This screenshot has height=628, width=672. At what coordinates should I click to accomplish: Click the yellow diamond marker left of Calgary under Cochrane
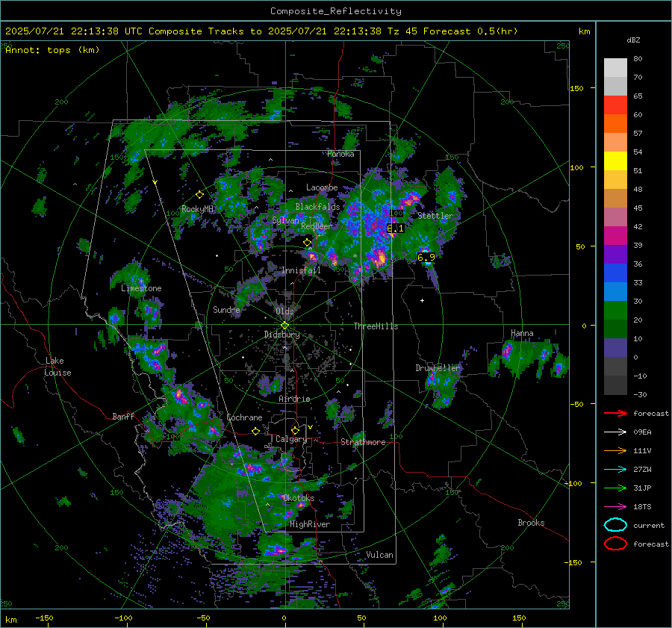(x=255, y=431)
